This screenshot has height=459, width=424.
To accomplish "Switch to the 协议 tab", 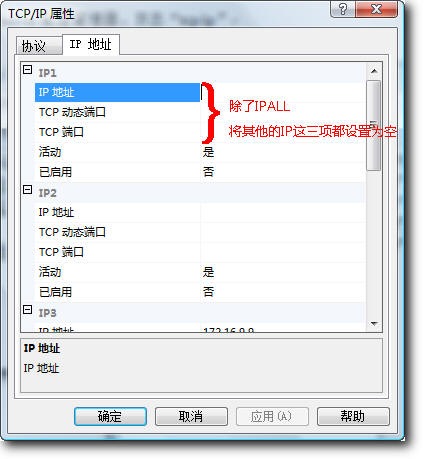I will coord(39,46).
